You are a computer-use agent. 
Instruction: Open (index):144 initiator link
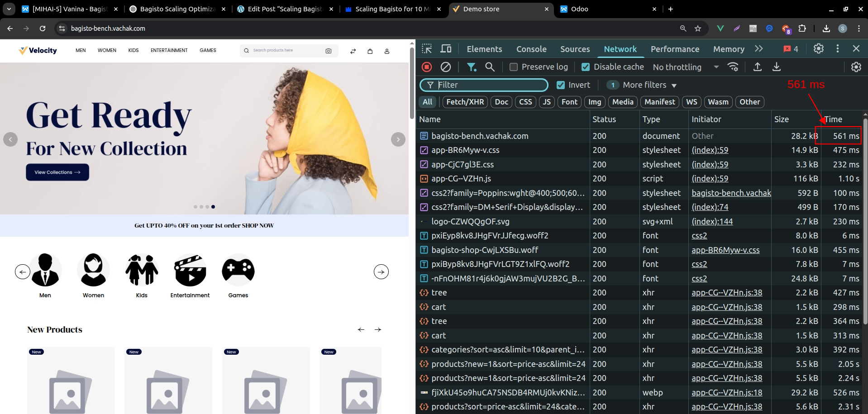click(x=712, y=222)
